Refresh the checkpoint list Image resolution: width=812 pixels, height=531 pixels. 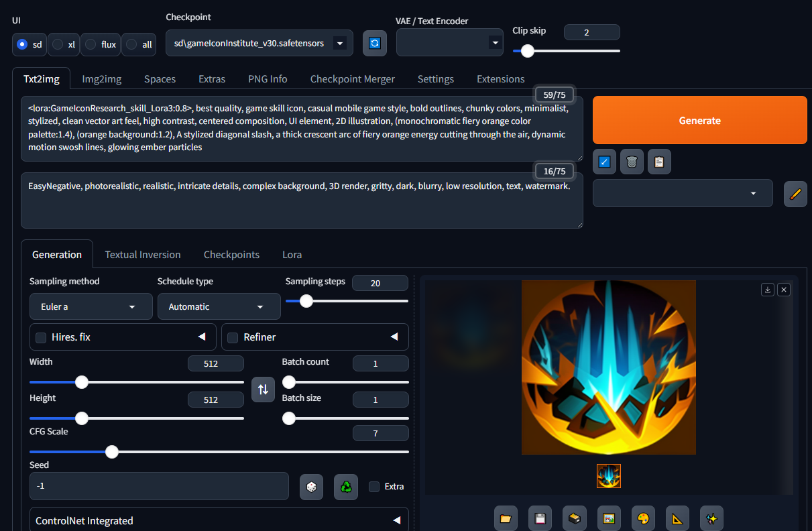point(375,43)
